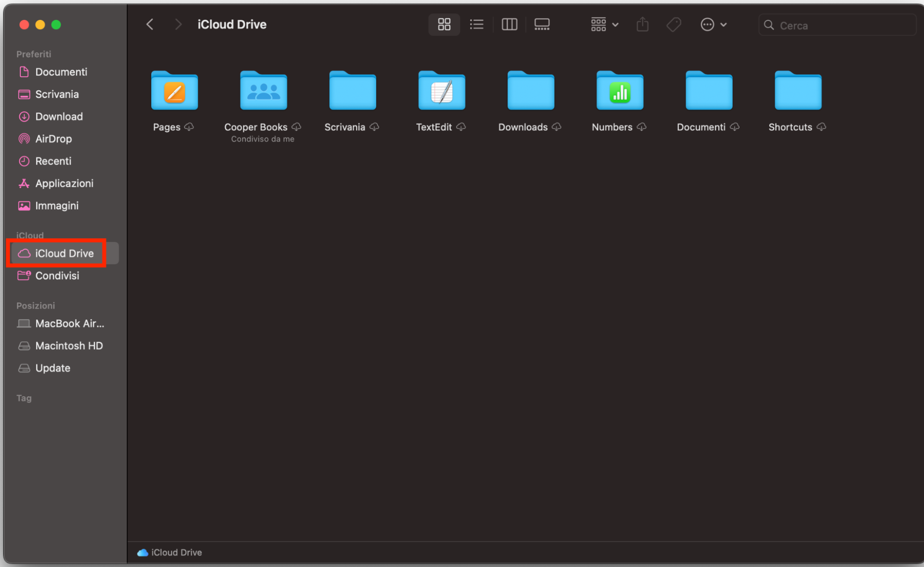Viewport: 924px width, 567px height.
Task: Open the Documenti folder in iCloud Drive
Action: click(709, 91)
